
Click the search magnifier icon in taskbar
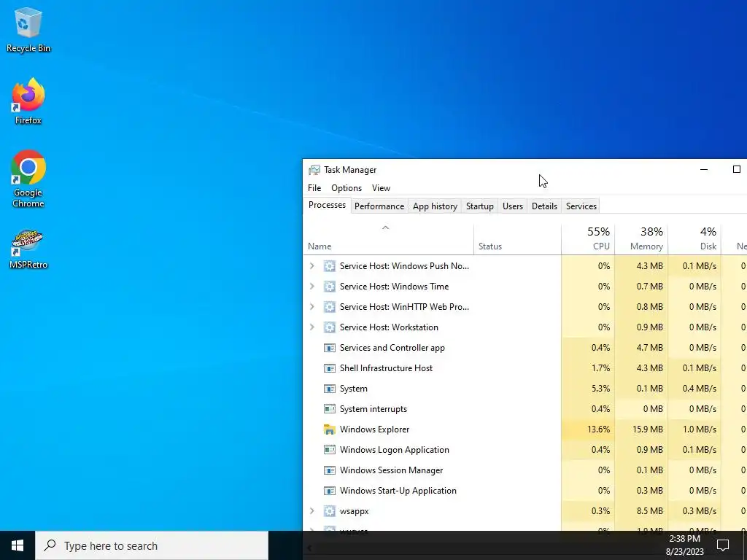50,545
